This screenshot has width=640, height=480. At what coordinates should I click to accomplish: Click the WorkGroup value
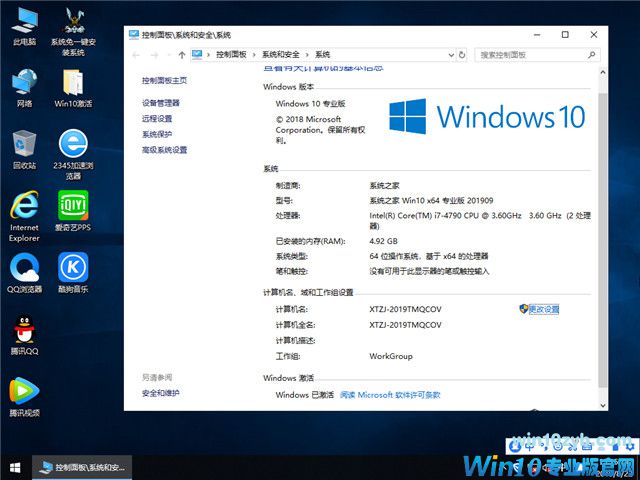[391, 356]
